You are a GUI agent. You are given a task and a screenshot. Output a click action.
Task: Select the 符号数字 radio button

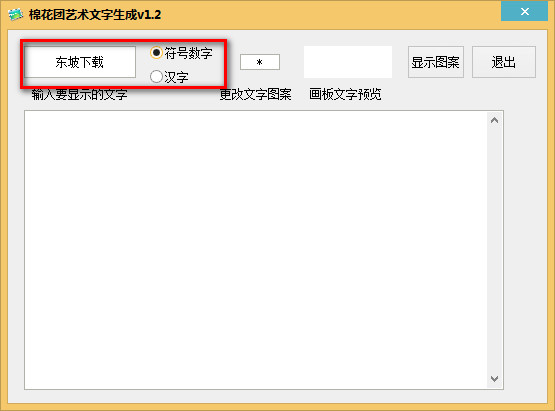pyautogui.click(x=156, y=53)
